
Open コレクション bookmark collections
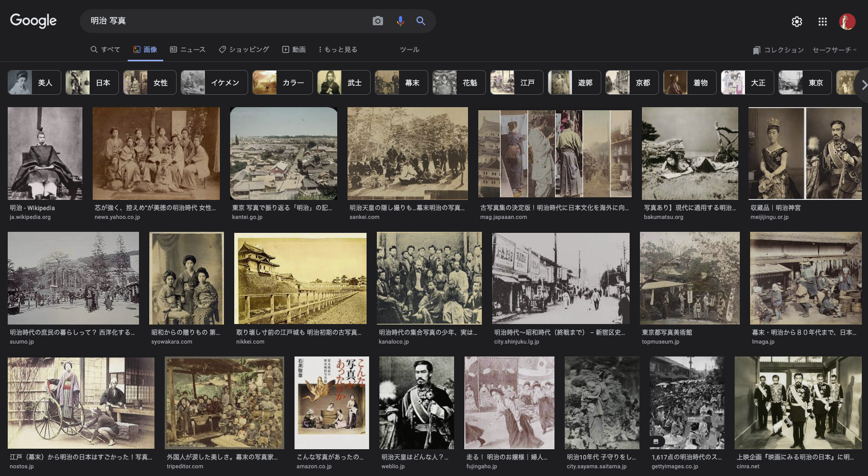tap(778, 50)
